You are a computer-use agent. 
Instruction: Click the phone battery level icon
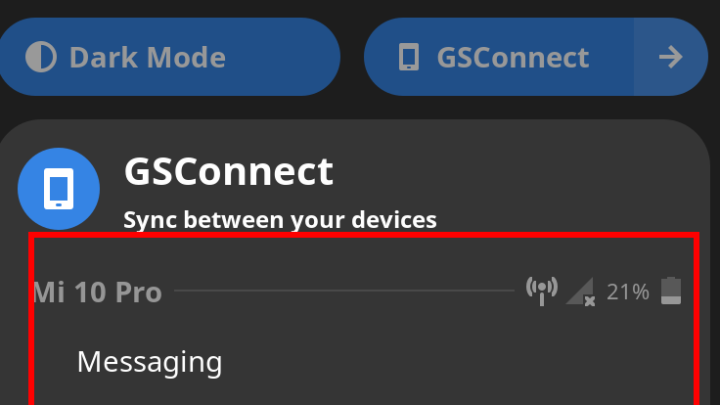(671, 291)
